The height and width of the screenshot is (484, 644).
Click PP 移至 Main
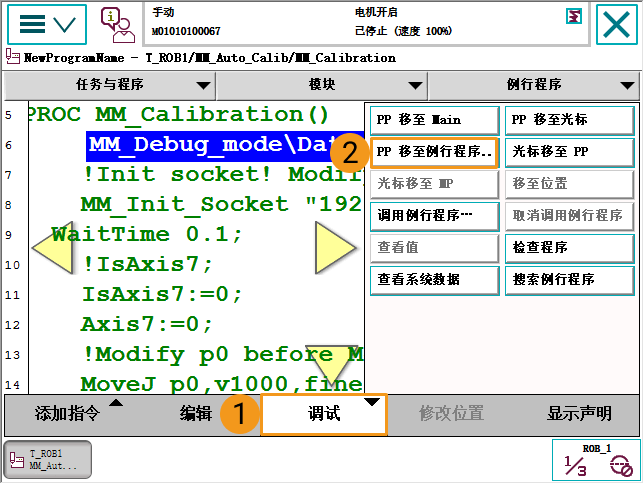435,120
